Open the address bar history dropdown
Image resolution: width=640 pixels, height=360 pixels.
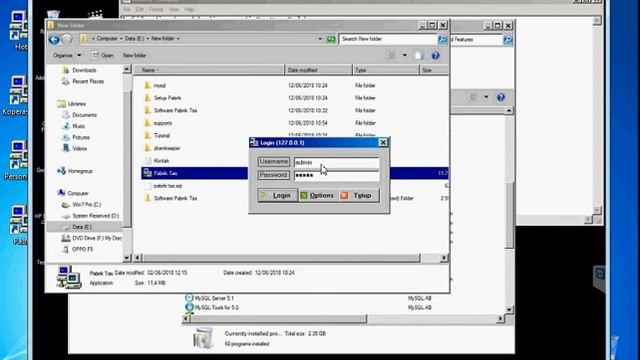coord(320,39)
